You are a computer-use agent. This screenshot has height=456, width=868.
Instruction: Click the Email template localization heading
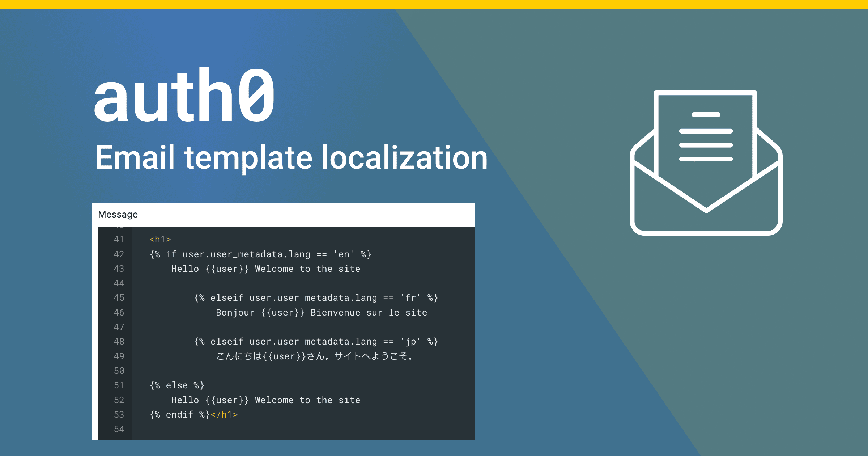click(x=292, y=158)
